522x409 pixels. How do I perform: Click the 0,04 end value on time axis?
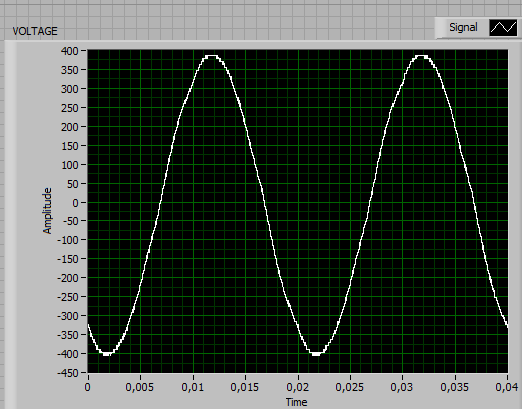pyautogui.click(x=507, y=387)
